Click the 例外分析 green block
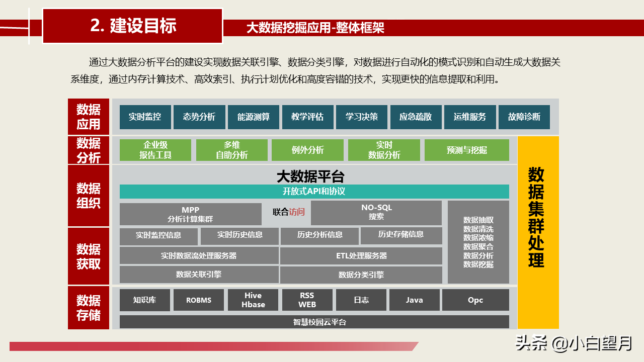This screenshot has height=362, width=644. point(308,150)
